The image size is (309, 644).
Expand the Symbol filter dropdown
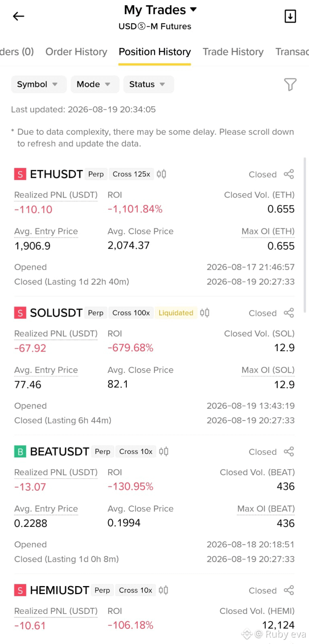[39, 84]
